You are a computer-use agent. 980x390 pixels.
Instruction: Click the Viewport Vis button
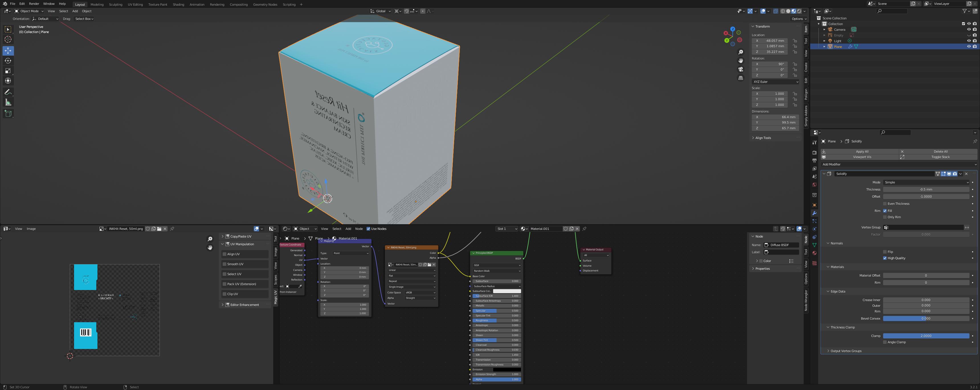tap(859, 157)
